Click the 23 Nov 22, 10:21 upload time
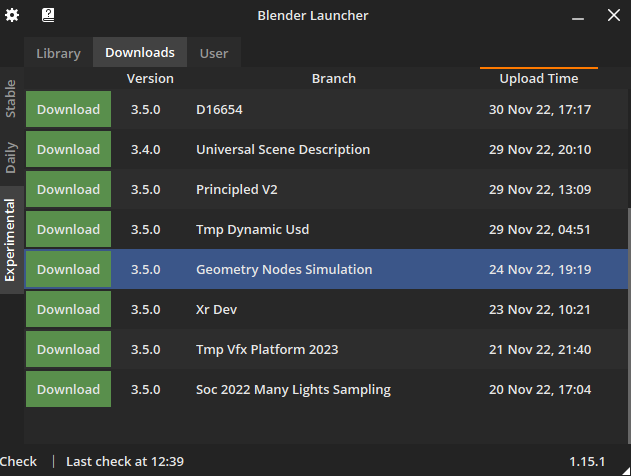Screen dimensions: 631x476 point(540,309)
